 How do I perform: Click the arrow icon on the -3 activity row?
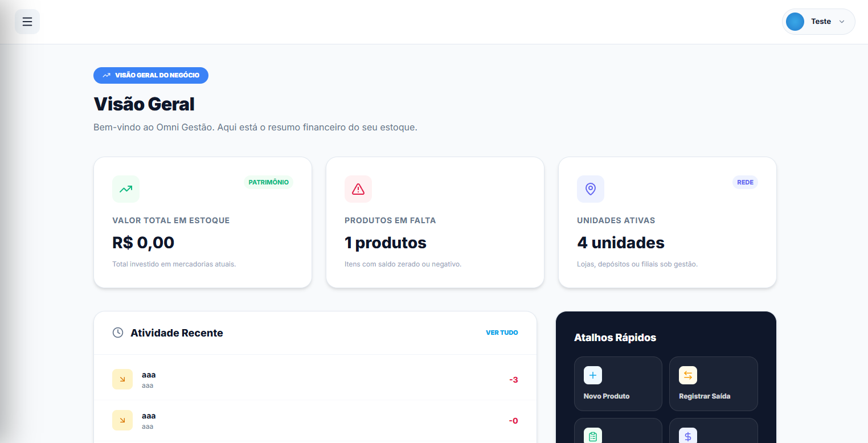(x=122, y=379)
